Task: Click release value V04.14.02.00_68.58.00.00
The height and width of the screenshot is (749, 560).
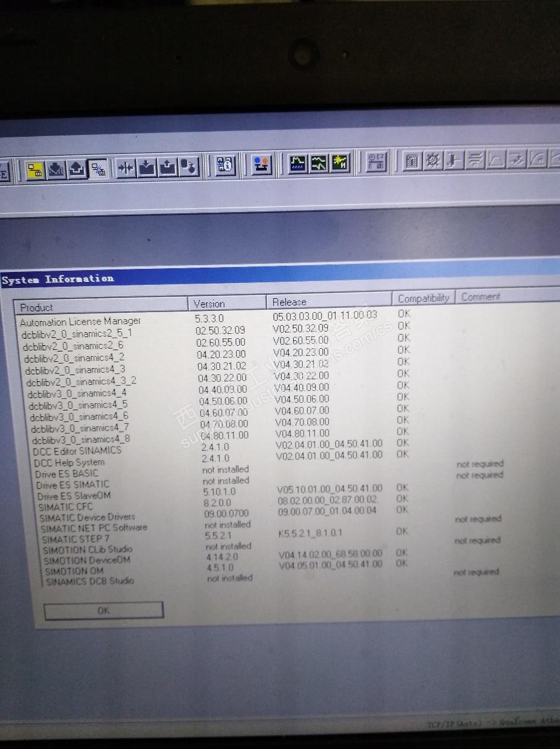Action: click(x=330, y=554)
